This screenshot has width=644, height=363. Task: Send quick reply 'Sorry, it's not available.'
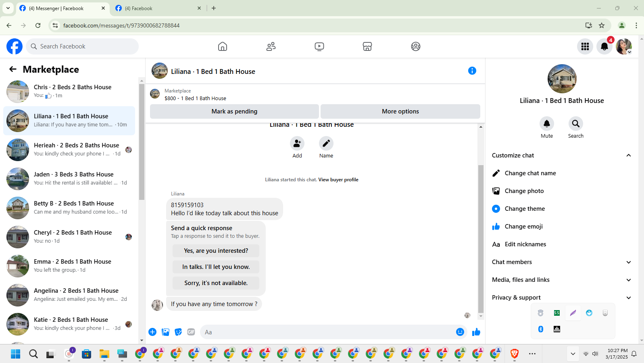pos(216,283)
